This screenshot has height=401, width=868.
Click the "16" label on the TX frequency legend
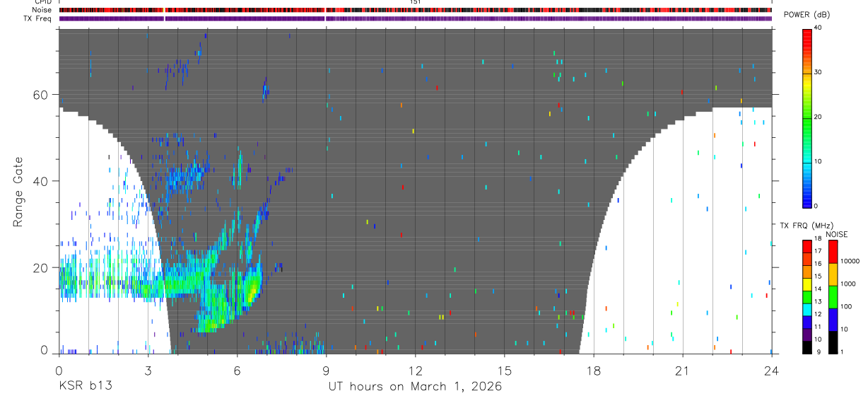click(818, 264)
